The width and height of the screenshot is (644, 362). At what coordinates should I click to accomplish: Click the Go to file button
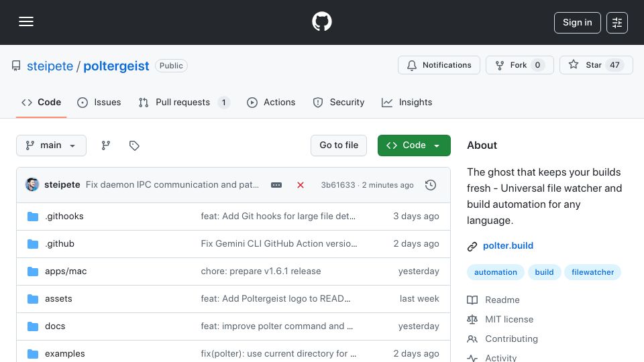click(338, 145)
